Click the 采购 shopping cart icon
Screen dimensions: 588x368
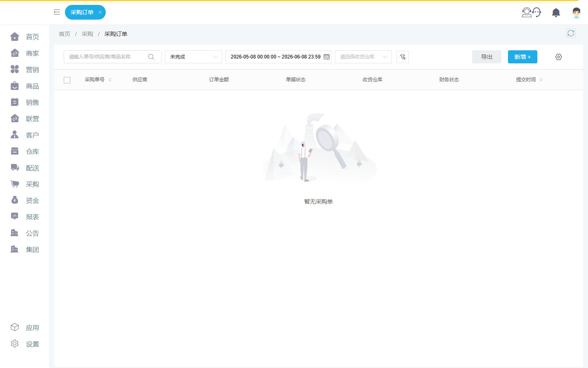pos(15,184)
